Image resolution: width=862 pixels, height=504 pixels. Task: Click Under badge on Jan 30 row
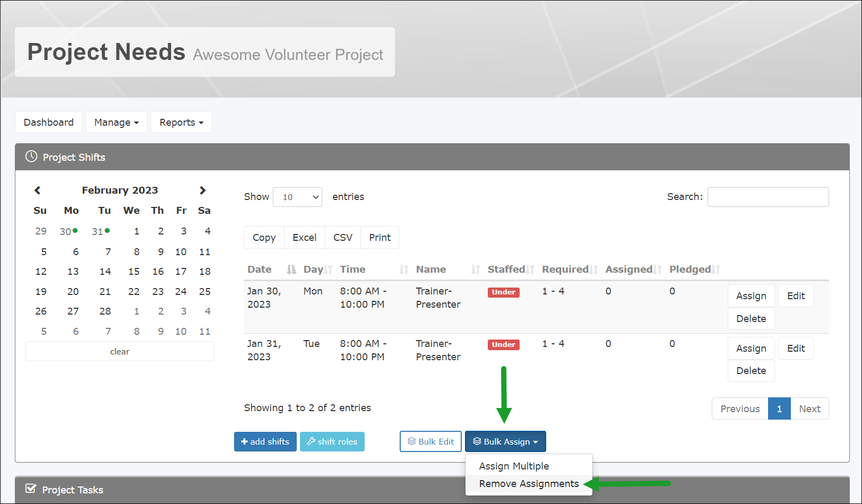coord(503,292)
